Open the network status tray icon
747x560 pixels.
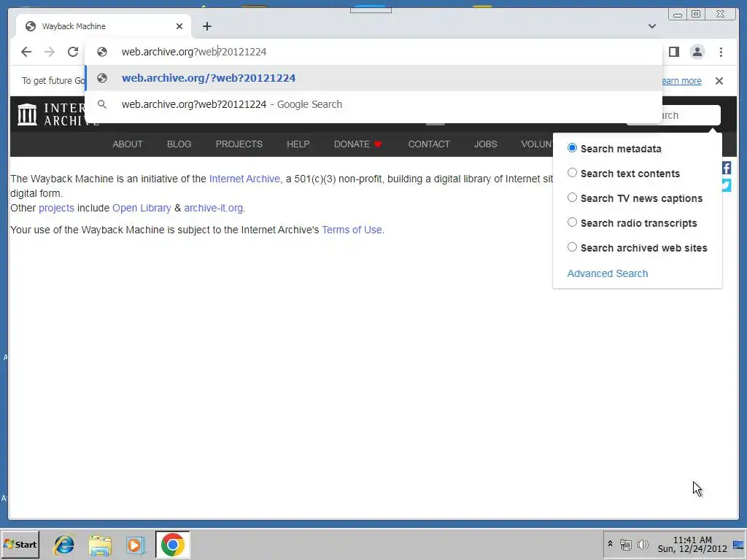625,544
